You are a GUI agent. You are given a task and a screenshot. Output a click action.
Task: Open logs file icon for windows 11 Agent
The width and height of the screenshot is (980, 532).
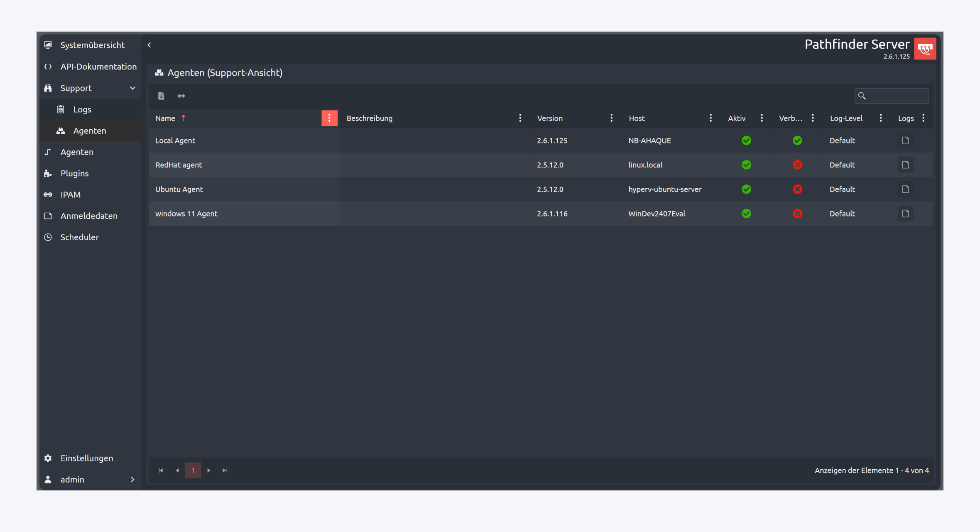[x=905, y=214]
